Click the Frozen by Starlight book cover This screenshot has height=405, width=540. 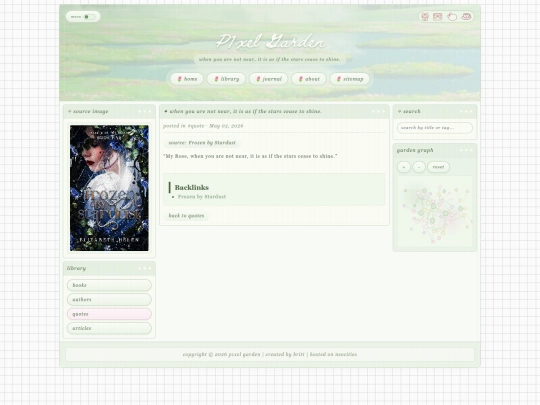pos(109,188)
